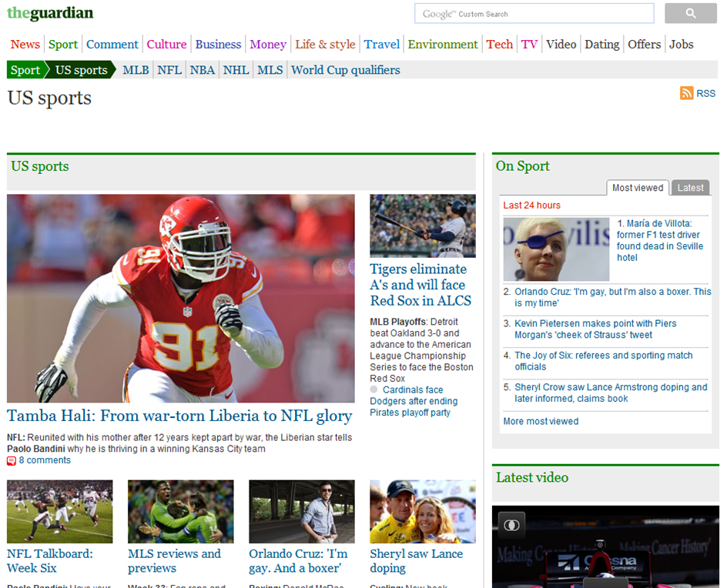Open Sheryl and Lance photo thumbnail
727x588 pixels.
coord(422,512)
